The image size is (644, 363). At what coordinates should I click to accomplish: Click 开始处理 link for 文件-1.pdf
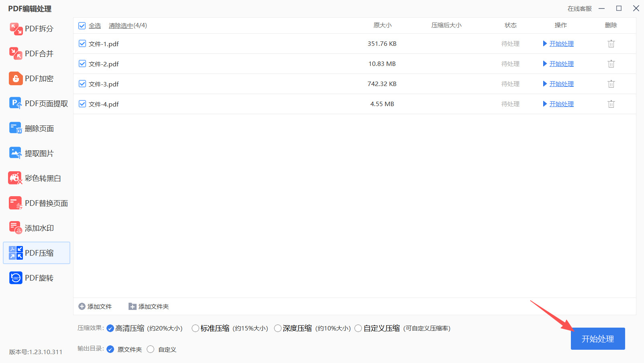pos(562,44)
